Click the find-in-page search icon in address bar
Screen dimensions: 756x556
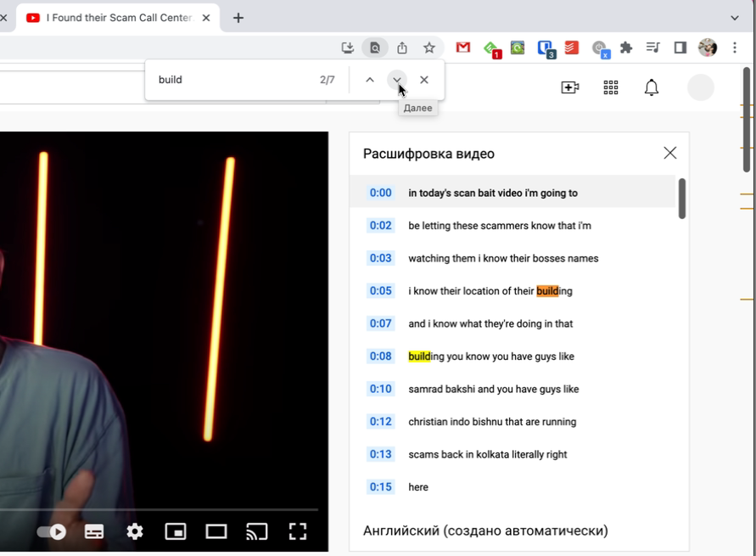[375, 48]
